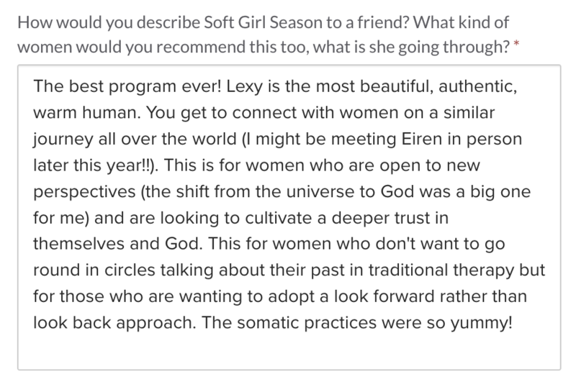Click inside the Soft Girl Season answer box

point(289,217)
